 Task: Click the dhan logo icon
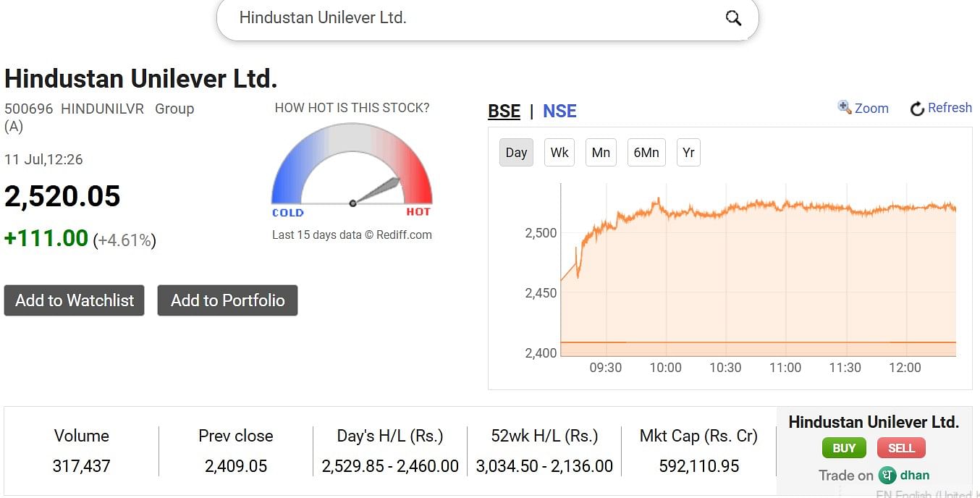887,476
